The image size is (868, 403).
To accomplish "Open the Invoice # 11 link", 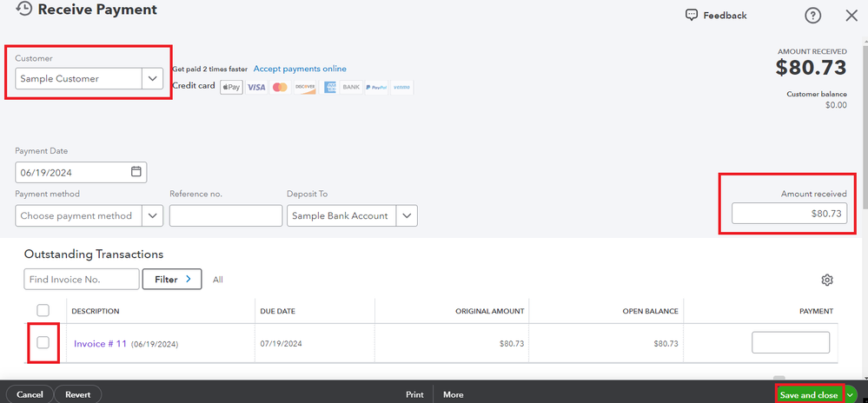I will click(100, 344).
